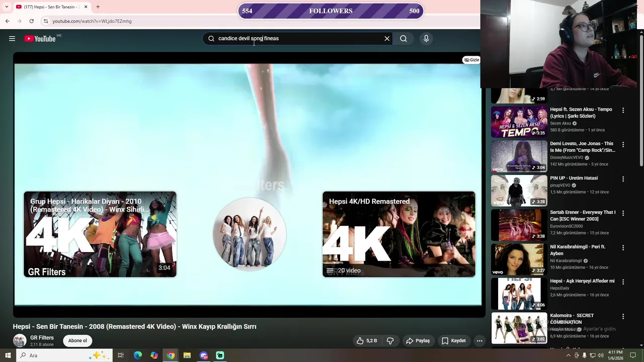The height and width of the screenshot is (362, 644).
Task: Open options for Kalomoira Secret Combination
Action: coord(623,317)
